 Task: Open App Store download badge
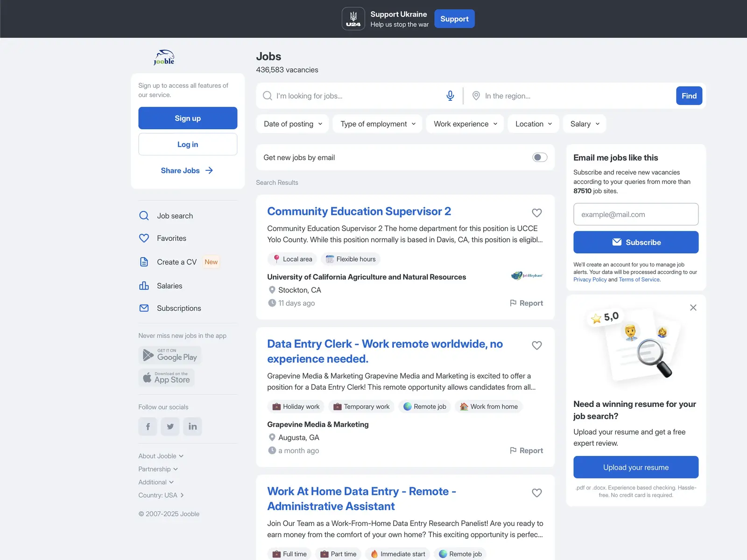(x=166, y=378)
